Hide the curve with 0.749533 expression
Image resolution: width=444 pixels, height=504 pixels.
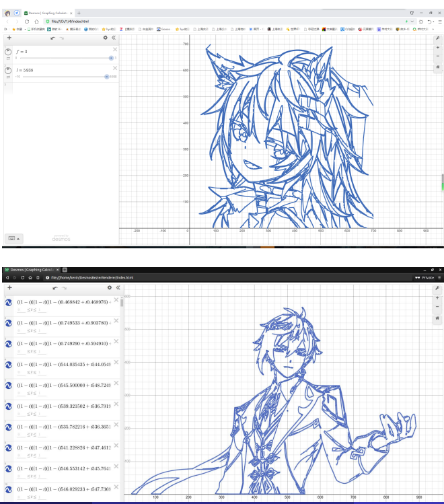tap(9, 324)
